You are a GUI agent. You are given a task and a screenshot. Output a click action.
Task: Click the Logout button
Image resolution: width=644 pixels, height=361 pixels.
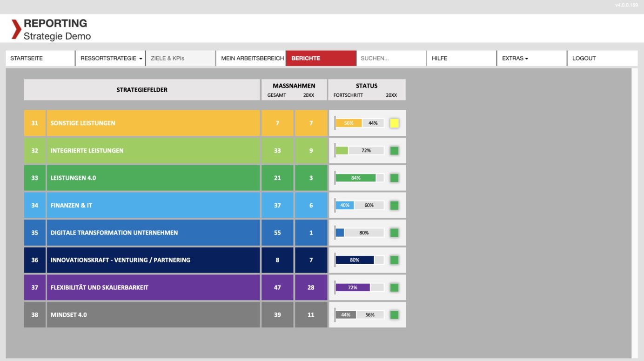click(x=584, y=58)
